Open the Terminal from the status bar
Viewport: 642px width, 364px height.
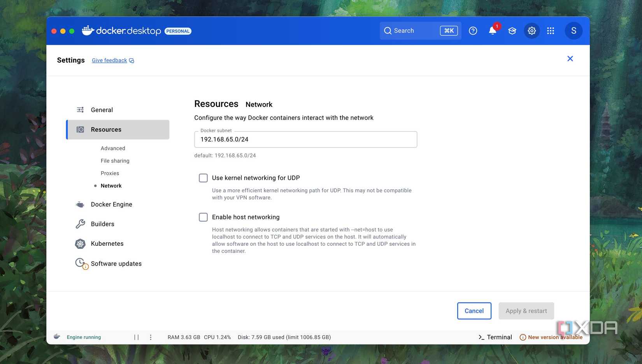[x=495, y=337]
